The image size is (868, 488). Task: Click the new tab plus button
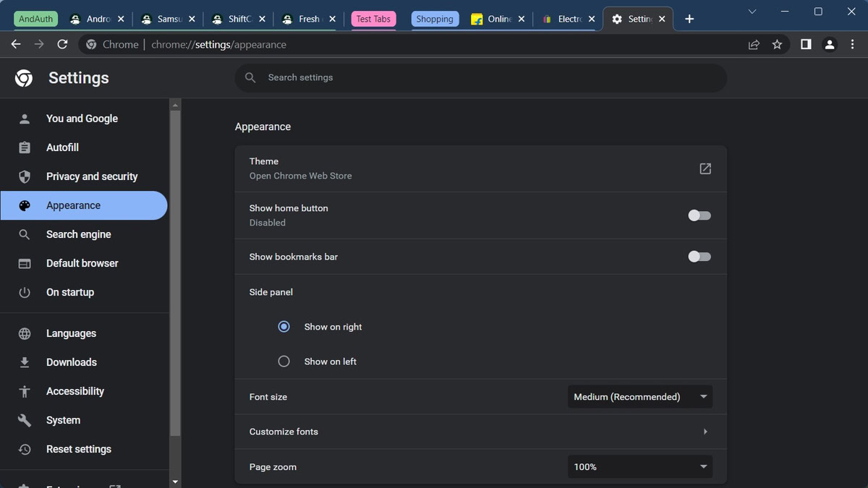(x=689, y=19)
